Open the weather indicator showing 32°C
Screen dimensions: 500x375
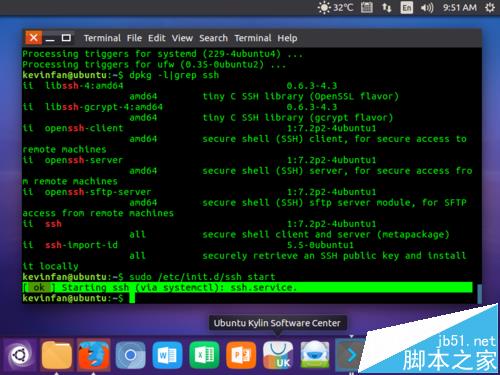[335, 7]
